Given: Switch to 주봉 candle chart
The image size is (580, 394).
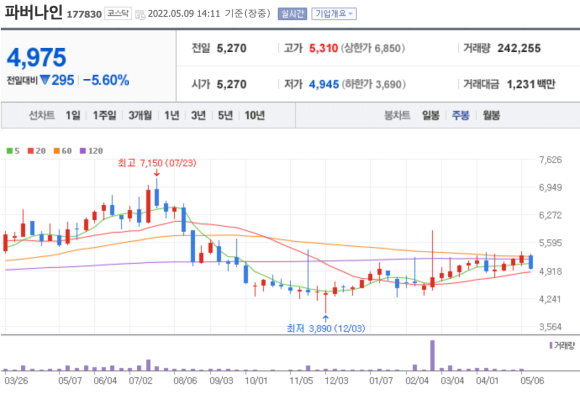Looking at the screenshot, I should coord(461,115).
